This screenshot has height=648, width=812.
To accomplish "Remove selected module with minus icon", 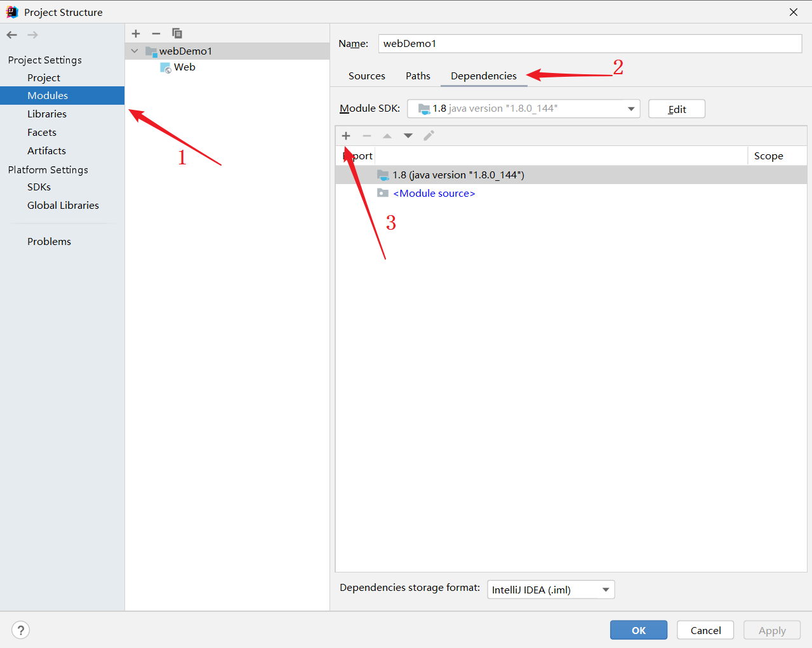I will tap(156, 34).
